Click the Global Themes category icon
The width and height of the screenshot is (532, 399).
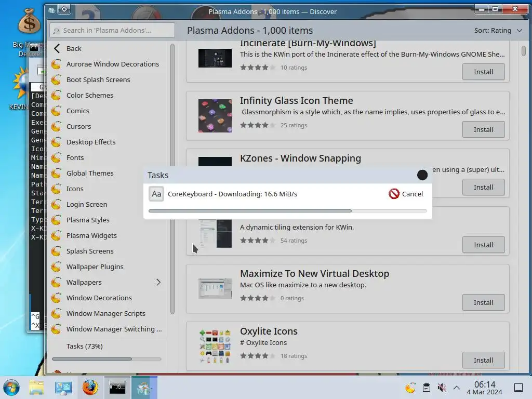[x=56, y=174]
